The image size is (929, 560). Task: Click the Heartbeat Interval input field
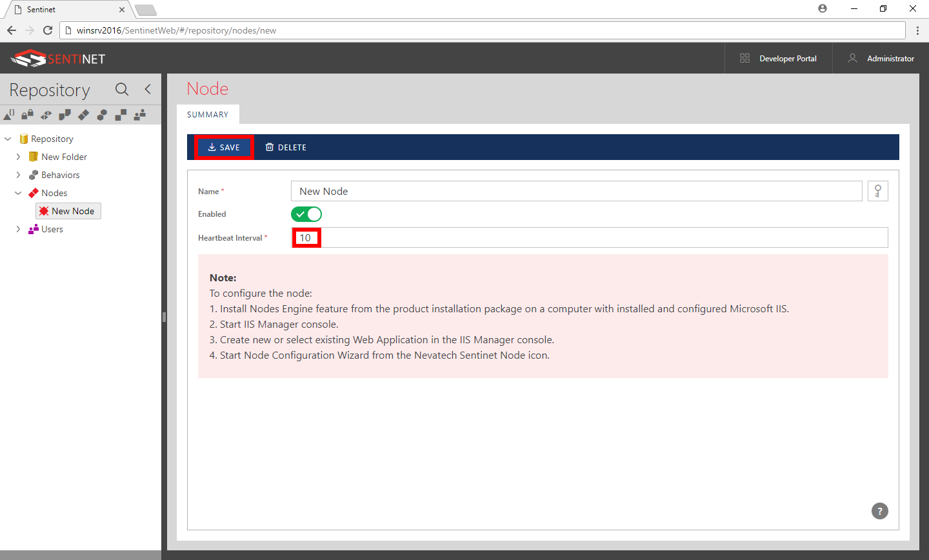[x=590, y=237]
